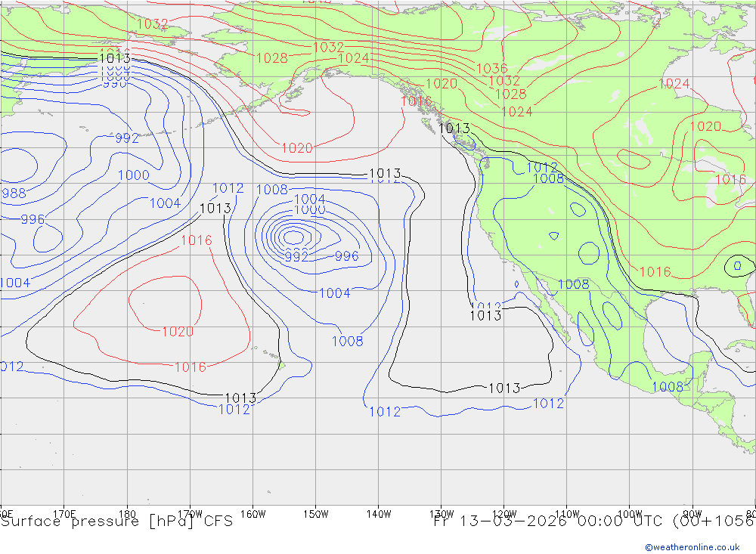The width and height of the screenshot is (756, 554).
Task: Select the 170W longitude axis label
Action: tap(190, 513)
